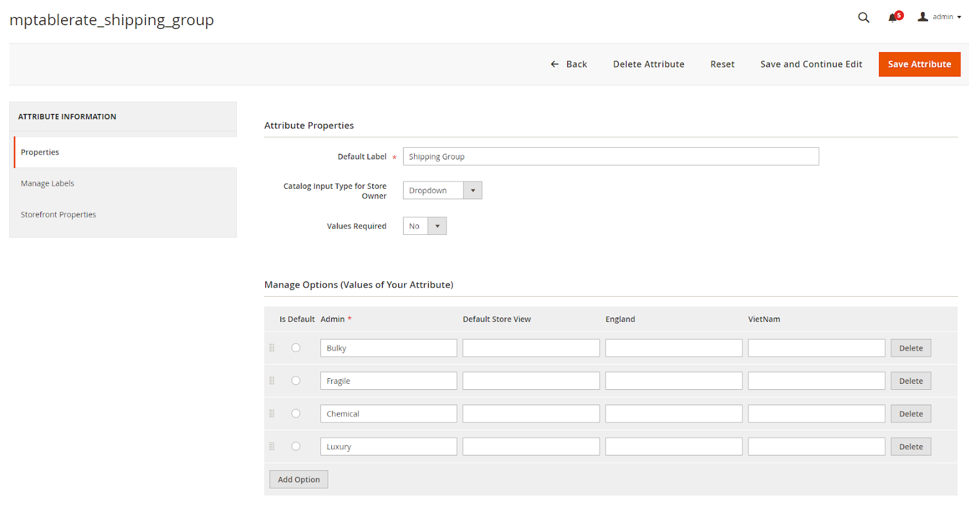
Task: Expand the Catalog Input Type dropdown
Action: coord(442,191)
